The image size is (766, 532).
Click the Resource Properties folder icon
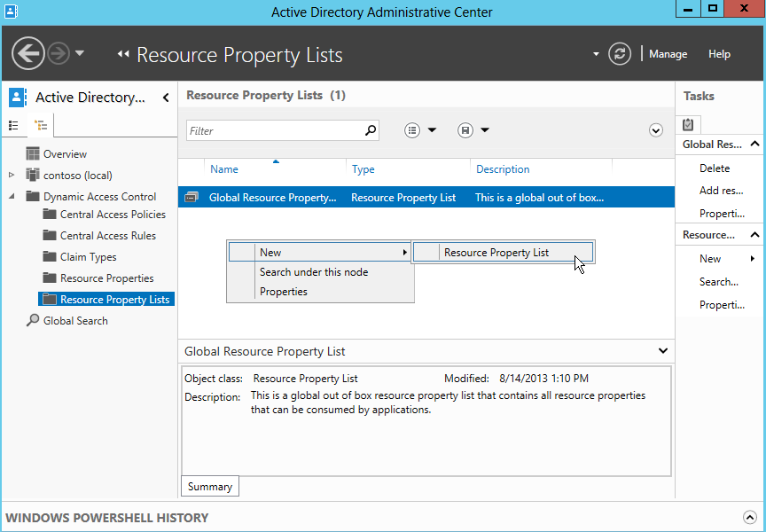pyautogui.click(x=50, y=278)
